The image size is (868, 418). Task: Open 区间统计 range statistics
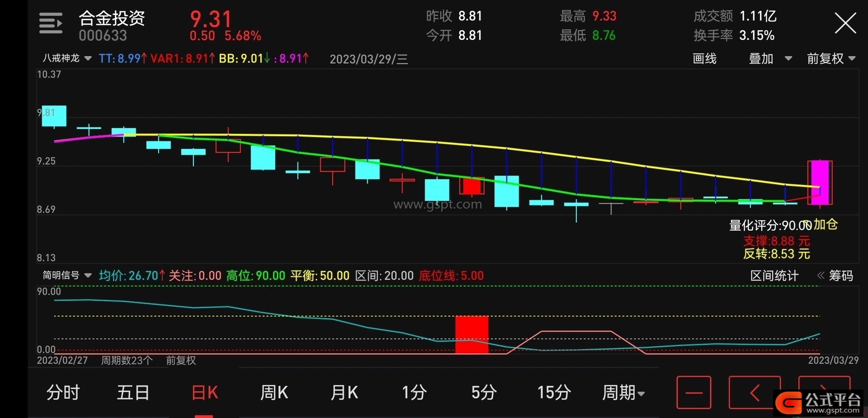[774, 275]
